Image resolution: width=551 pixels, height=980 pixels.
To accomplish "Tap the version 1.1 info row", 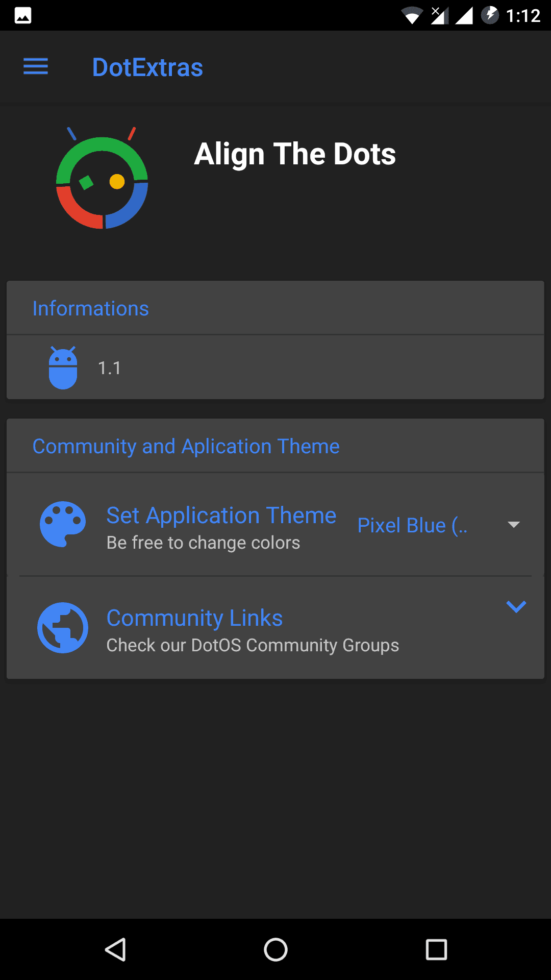I will pyautogui.click(x=275, y=367).
